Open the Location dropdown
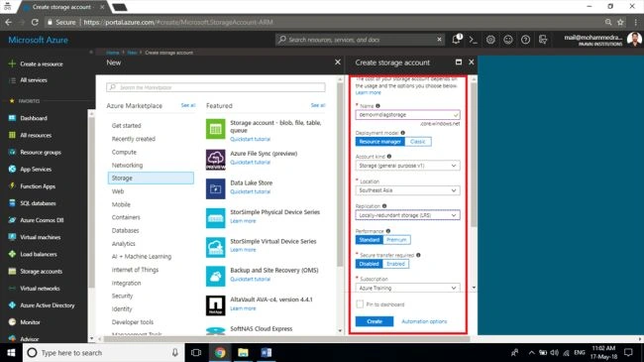644x362 pixels. coord(407,190)
